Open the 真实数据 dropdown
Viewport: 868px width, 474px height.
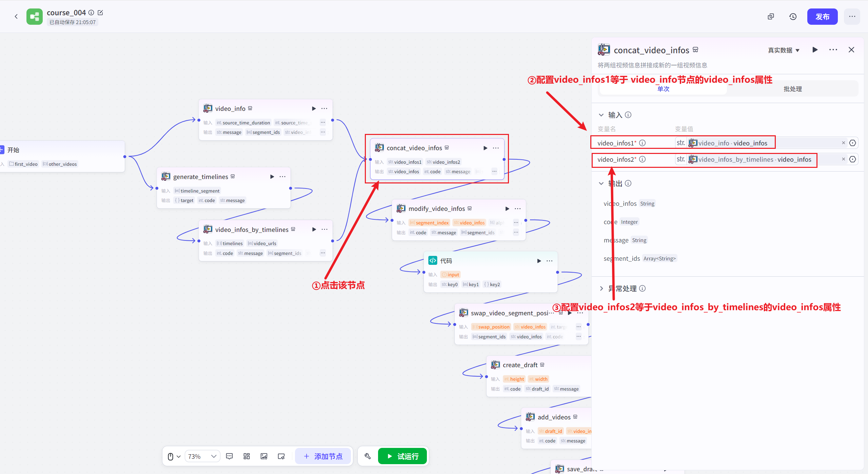(784, 50)
